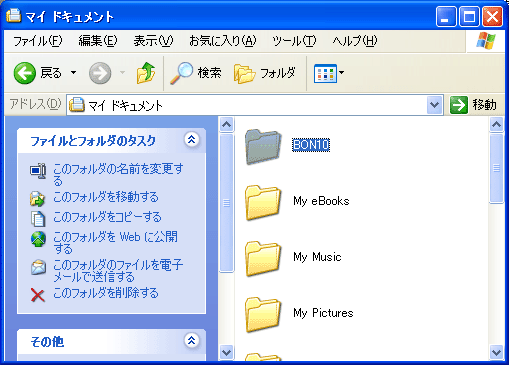Click the My Pictures label
509x365 pixels.
[323, 313]
